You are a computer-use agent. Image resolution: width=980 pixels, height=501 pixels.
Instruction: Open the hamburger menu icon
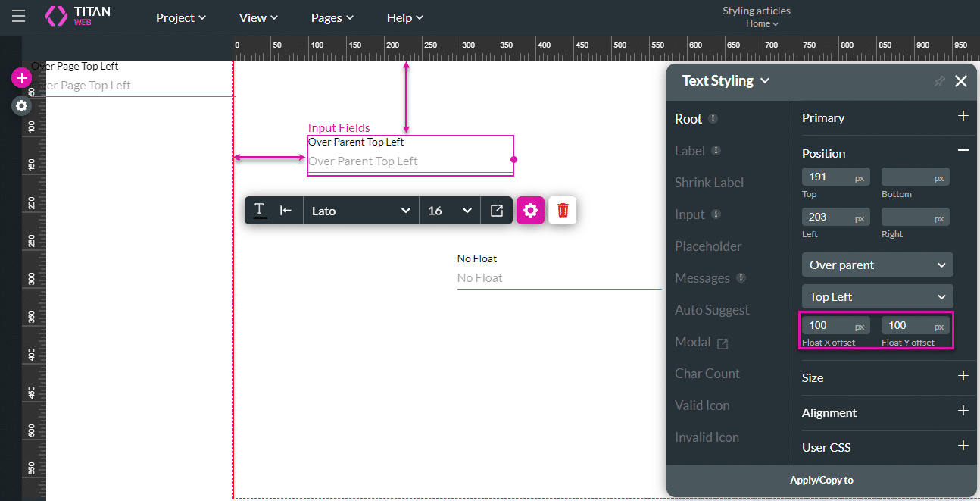(18, 17)
